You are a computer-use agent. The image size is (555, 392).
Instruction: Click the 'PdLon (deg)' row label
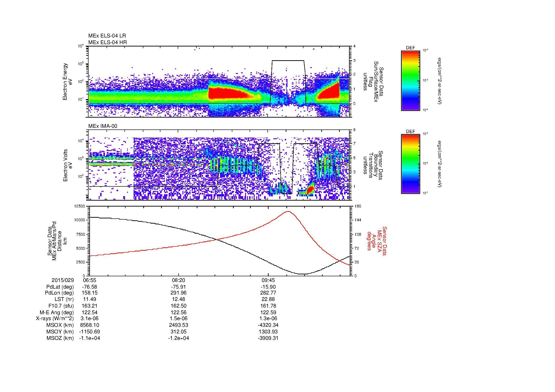pos(60,293)
